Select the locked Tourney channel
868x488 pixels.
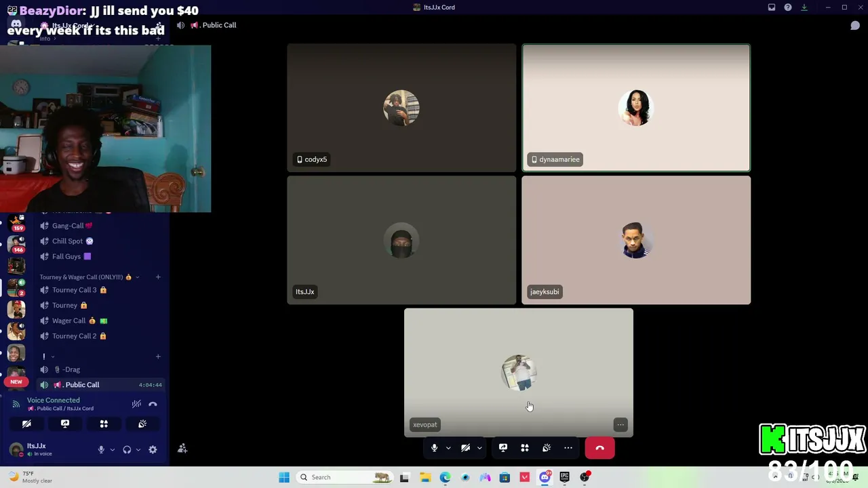click(x=101, y=306)
